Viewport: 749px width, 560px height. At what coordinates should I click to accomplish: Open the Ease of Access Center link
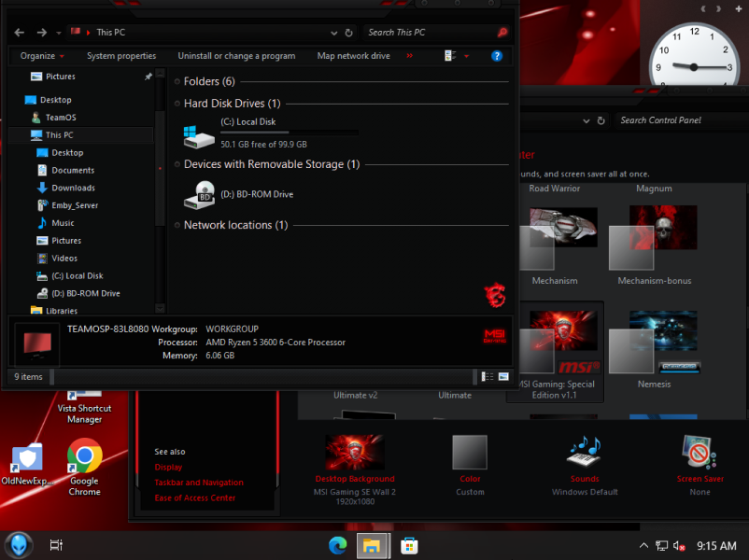click(195, 498)
